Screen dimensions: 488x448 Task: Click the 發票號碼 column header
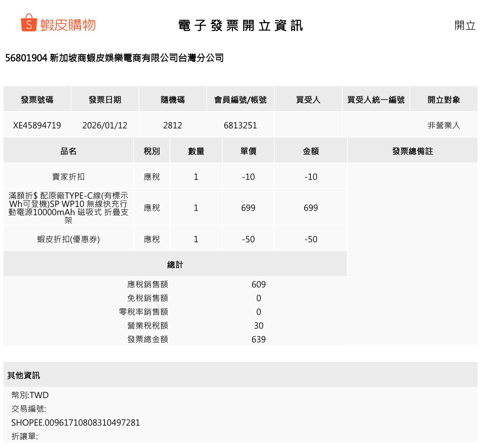37,100
